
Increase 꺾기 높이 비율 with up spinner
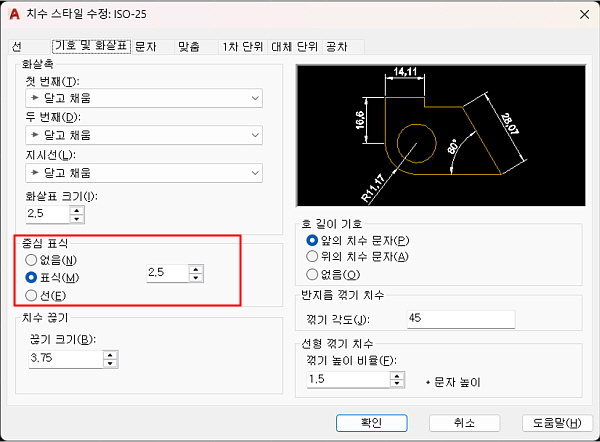(x=397, y=376)
